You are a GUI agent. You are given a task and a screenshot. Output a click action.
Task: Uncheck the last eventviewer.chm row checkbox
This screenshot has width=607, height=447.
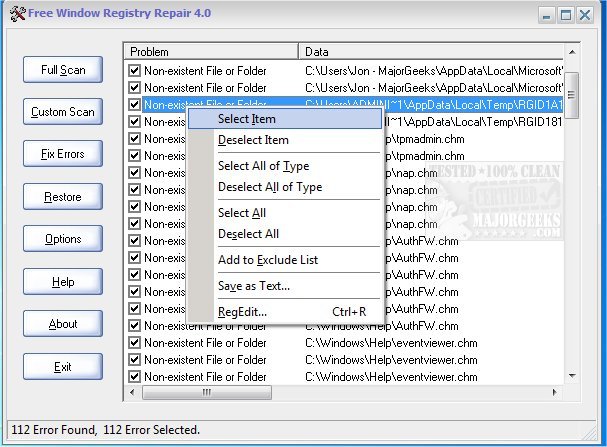click(134, 377)
